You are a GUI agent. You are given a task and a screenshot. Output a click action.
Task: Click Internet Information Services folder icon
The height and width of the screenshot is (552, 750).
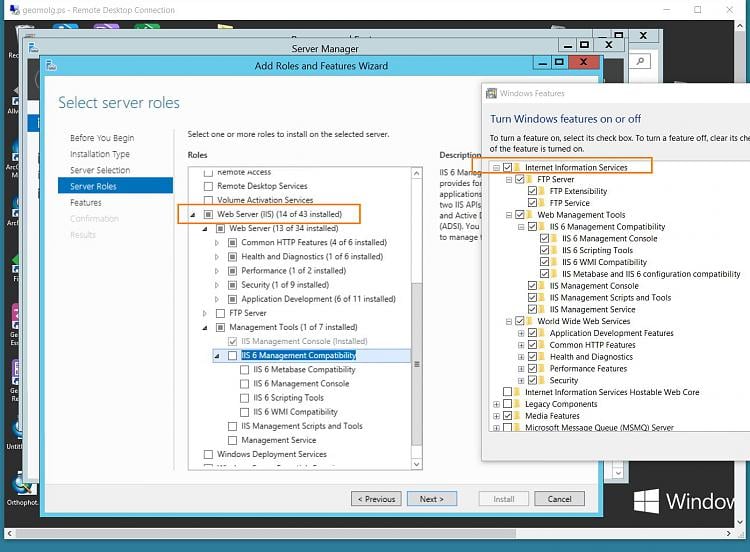[x=517, y=167]
